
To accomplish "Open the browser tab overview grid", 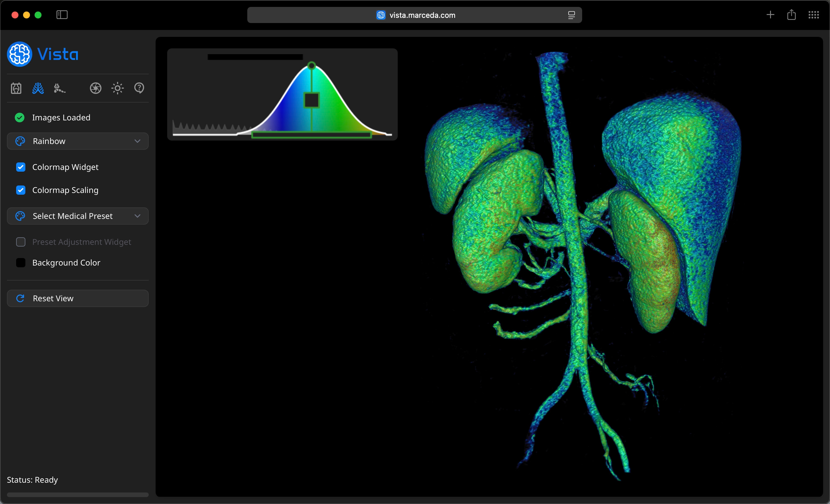I will (814, 15).
